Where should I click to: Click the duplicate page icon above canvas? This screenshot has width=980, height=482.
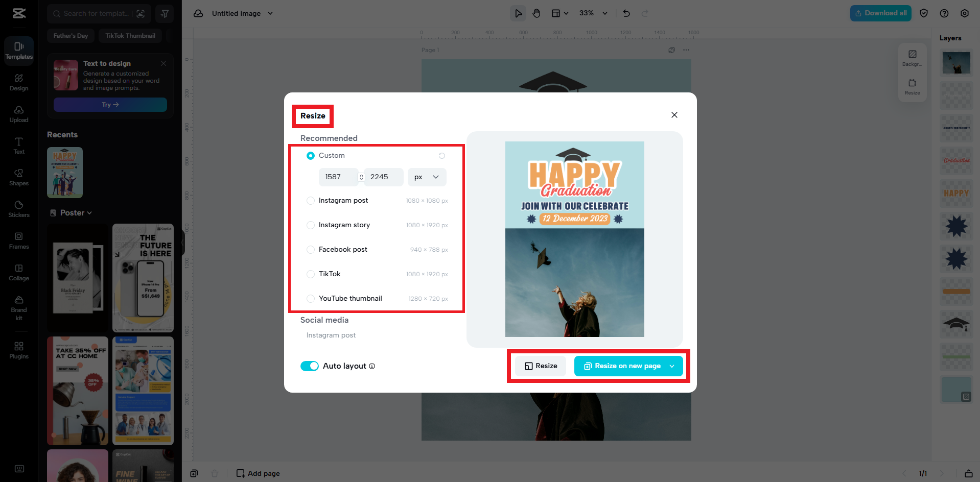[671, 50]
